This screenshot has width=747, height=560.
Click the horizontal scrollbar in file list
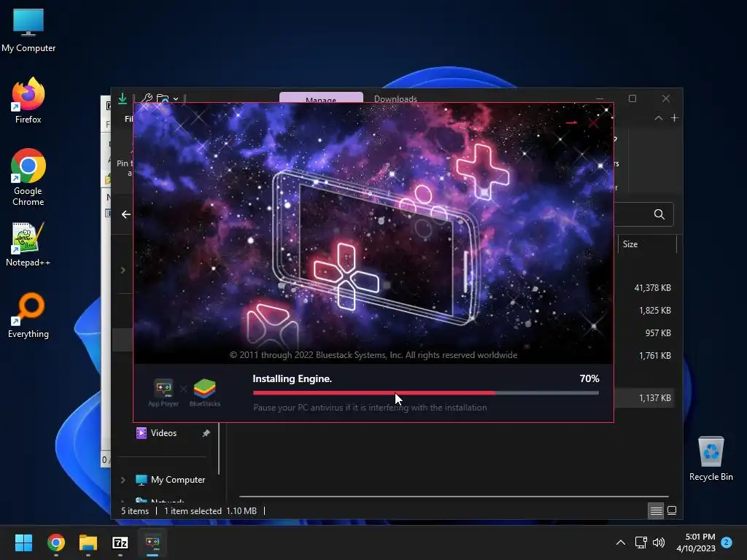point(454,496)
